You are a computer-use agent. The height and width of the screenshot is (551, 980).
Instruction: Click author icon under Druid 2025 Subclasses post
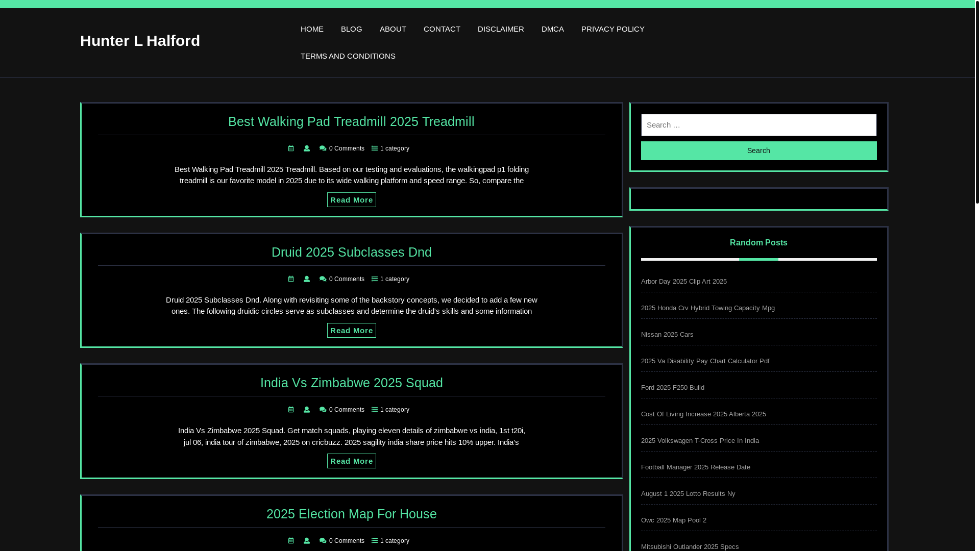click(307, 279)
